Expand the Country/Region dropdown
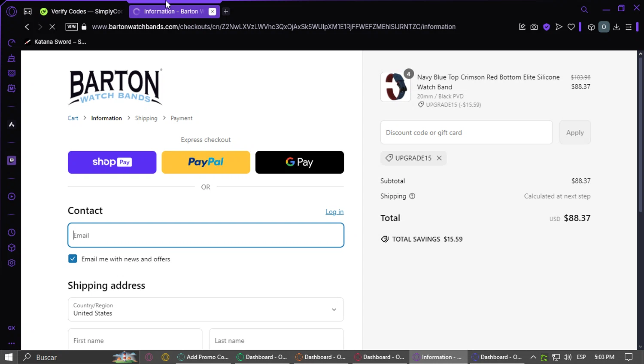This screenshot has height=364, width=644. point(206,309)
